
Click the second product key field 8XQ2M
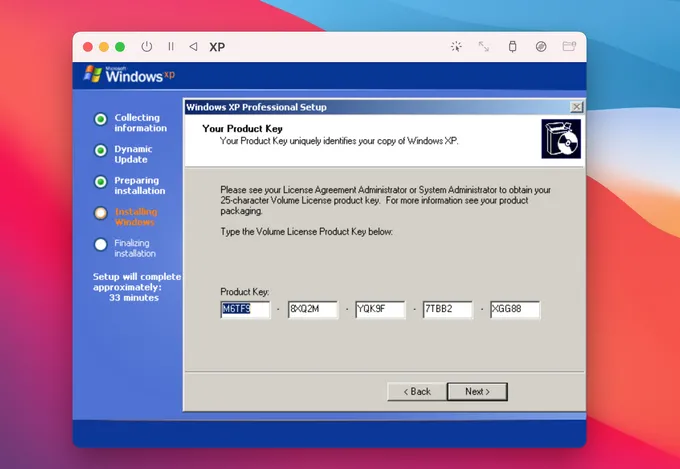pos(313,309)
